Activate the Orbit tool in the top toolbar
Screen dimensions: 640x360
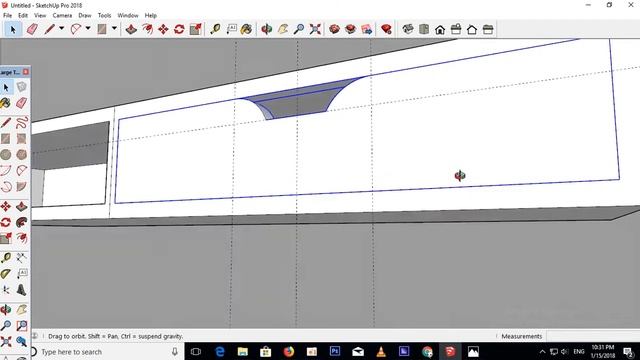267,29
